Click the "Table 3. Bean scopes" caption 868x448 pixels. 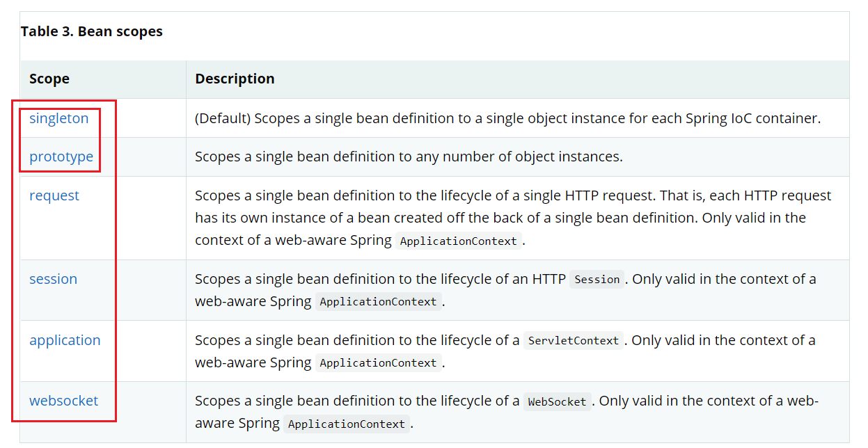91,31
